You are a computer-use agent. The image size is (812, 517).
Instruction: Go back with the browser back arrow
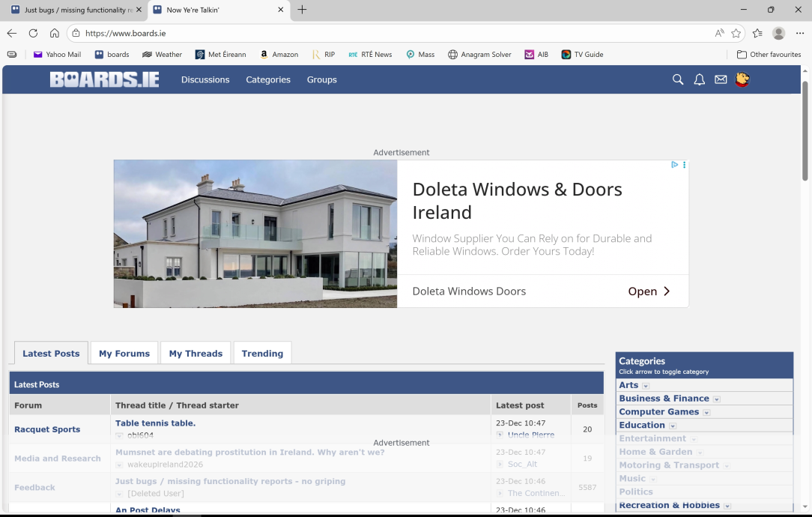(12, 33)
